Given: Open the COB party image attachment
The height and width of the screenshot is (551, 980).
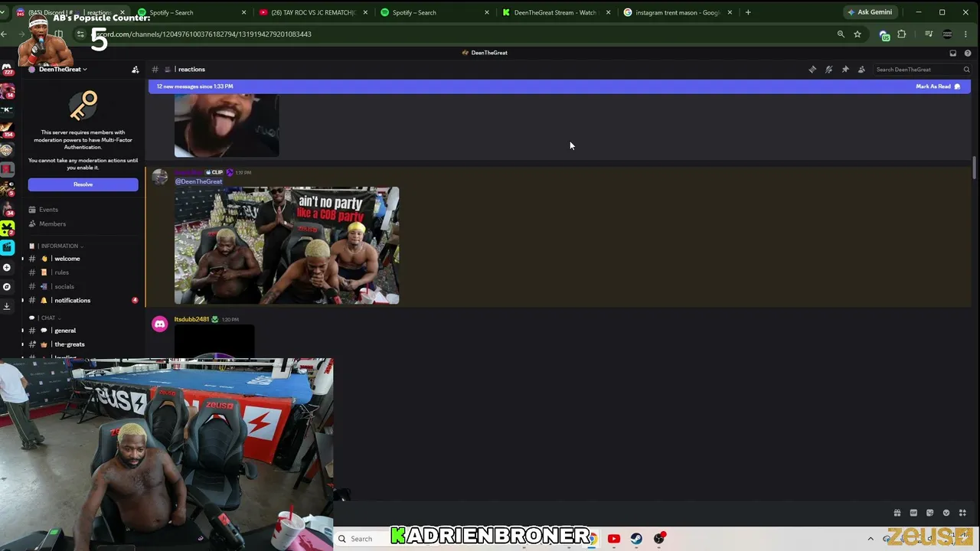Looking at the screenshot, I should 286,246.
